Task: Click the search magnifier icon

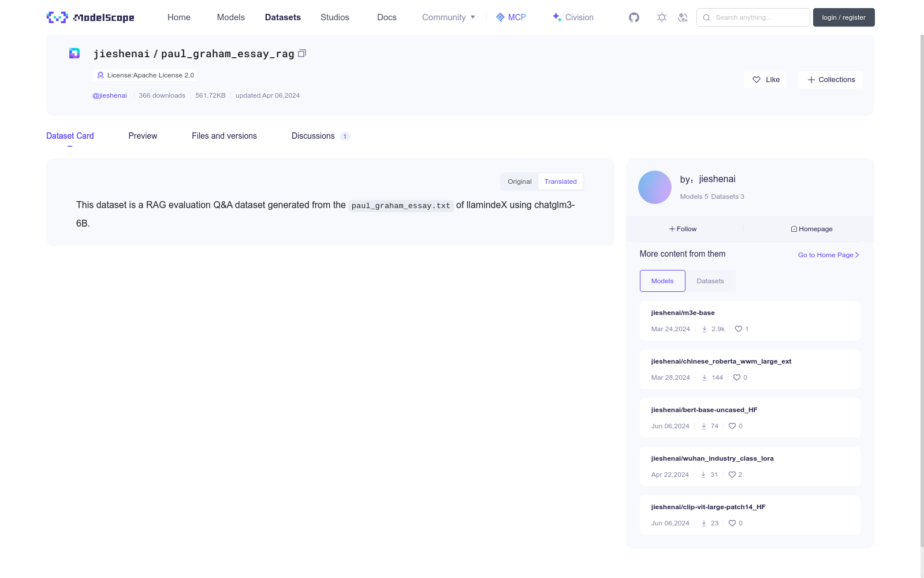Action: (x=706, y=17)
